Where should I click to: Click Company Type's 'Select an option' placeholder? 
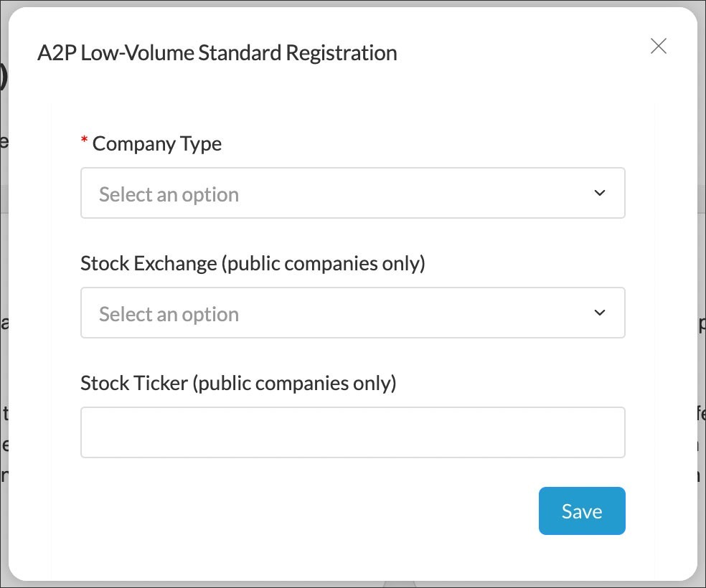[x=169, y=194]
